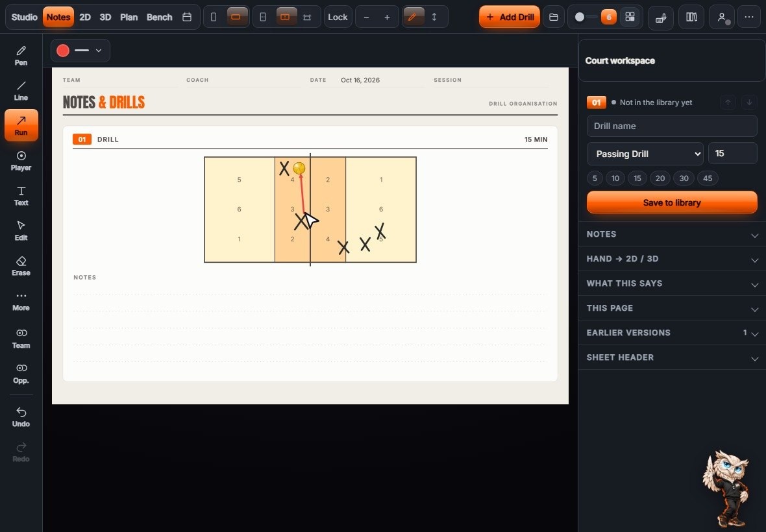Expand the EARLIER VERSIONS section
The image size is (766, 532).
coord(673,333)
